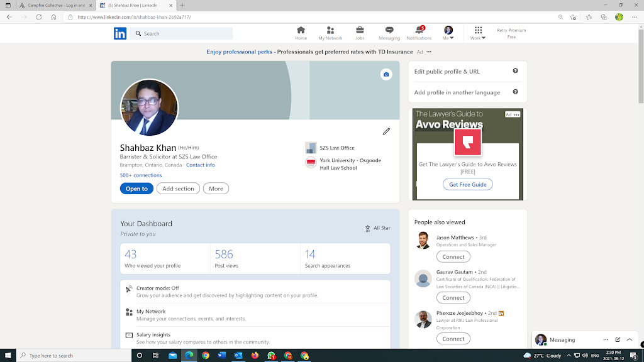Connect with Gaurav Gautam
This screenshot has height=362, width=644.
click(x=453, y=297)
